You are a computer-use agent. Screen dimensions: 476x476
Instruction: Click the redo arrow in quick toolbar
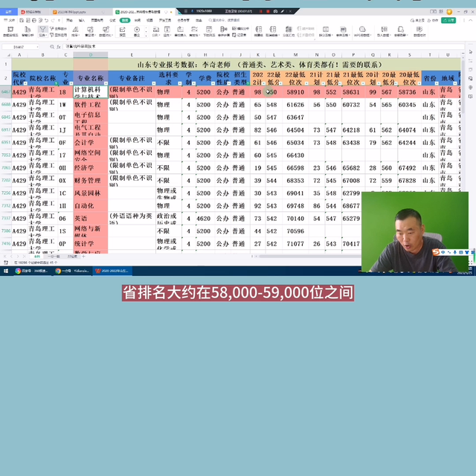click(53, 20)
